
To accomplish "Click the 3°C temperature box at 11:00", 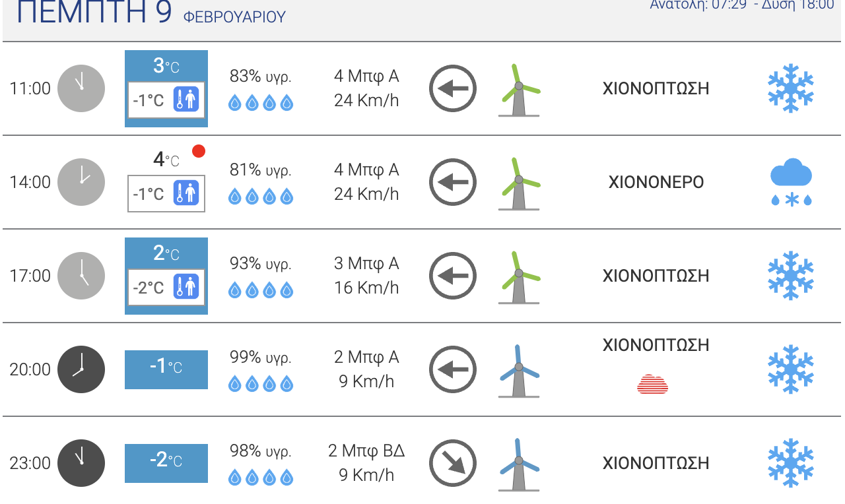I will pos(166,88).
